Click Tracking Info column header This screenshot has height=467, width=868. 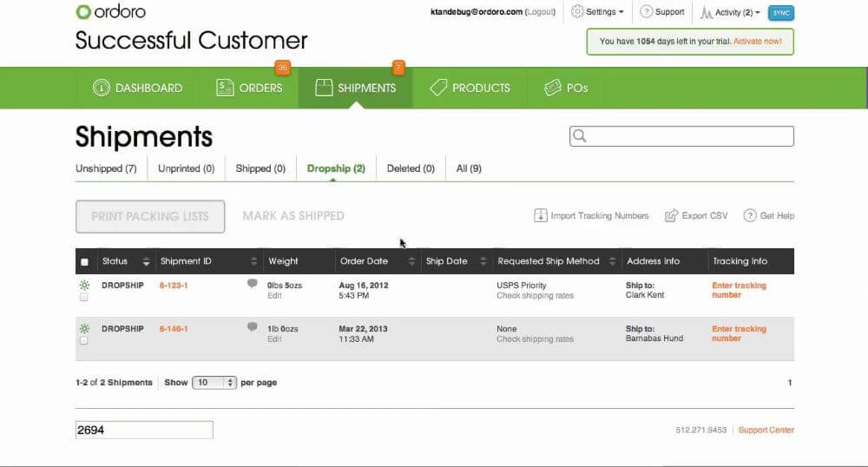[740, 261]
